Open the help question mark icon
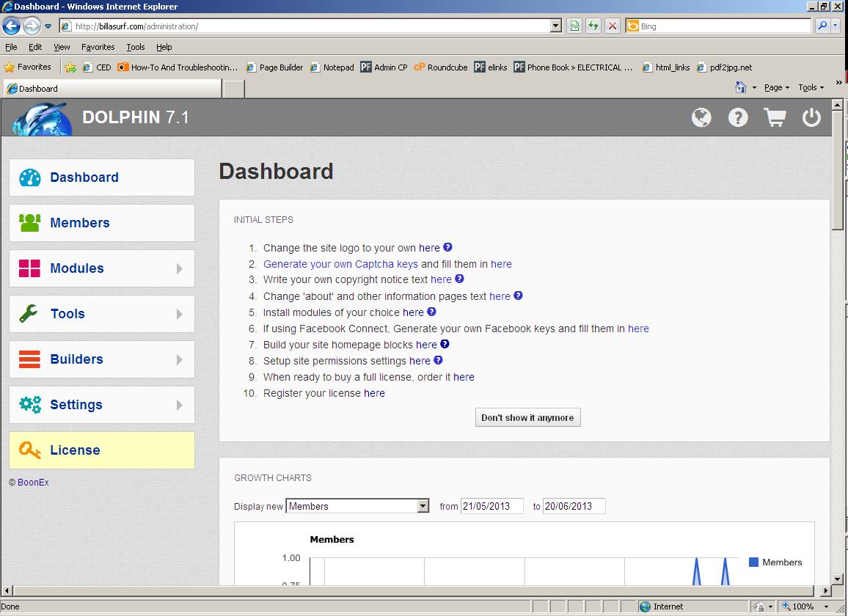Screen dimensions: 848x616 pos(738,117)
